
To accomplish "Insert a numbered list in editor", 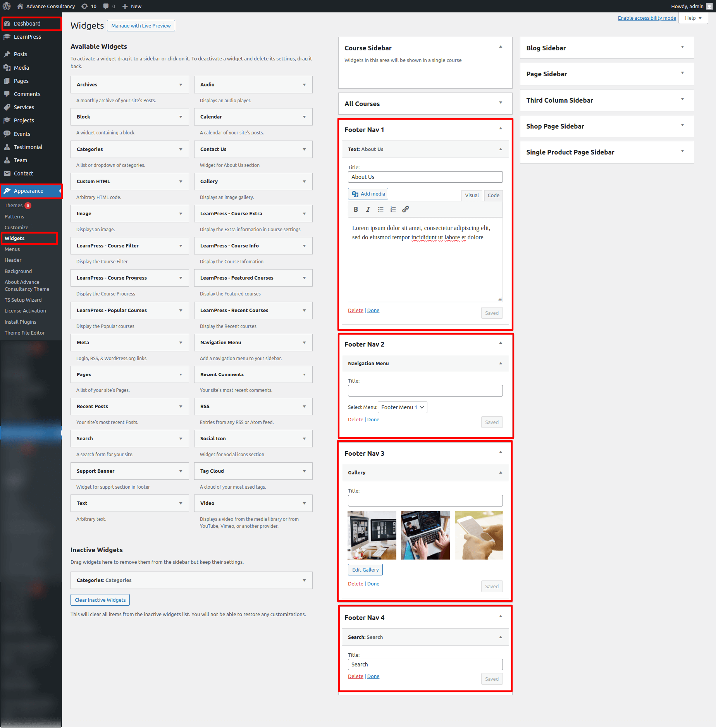I will [393, 209].
